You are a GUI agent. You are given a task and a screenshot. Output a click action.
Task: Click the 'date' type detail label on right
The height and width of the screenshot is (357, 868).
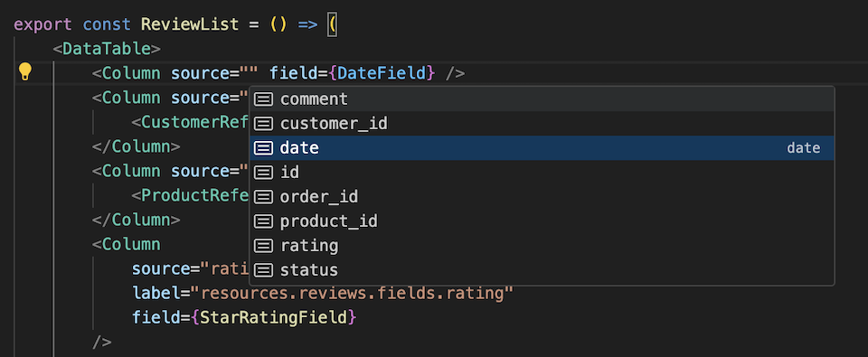click(x=803, y=148)
